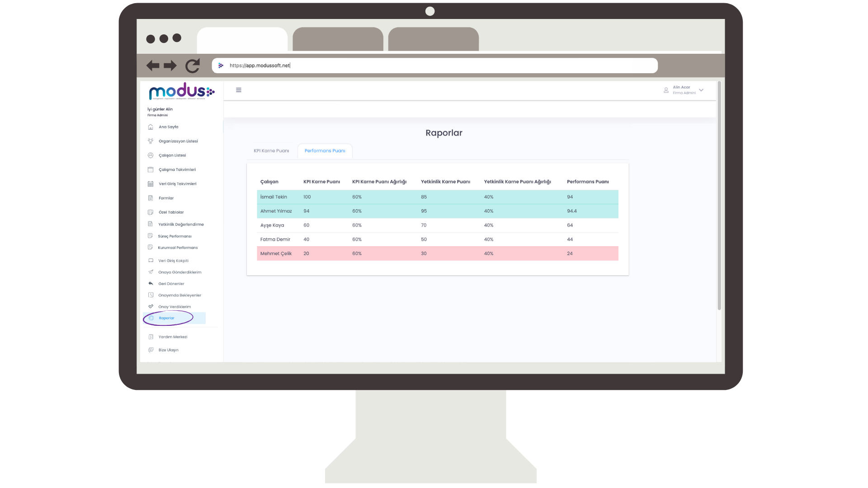The width and height of the screenshot is (868, 488).
Task: Switch to KPI Karne Puanı tab
Action: coord(271,151)
